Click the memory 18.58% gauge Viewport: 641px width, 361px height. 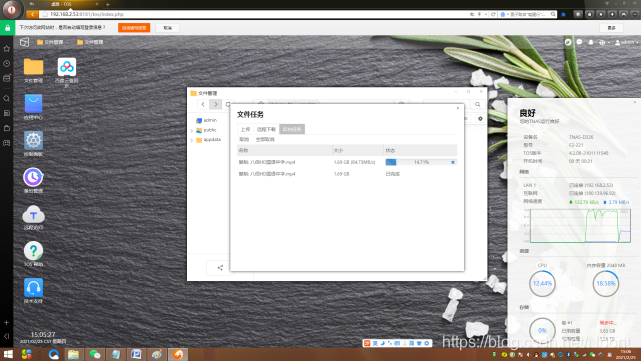[606, 283]
